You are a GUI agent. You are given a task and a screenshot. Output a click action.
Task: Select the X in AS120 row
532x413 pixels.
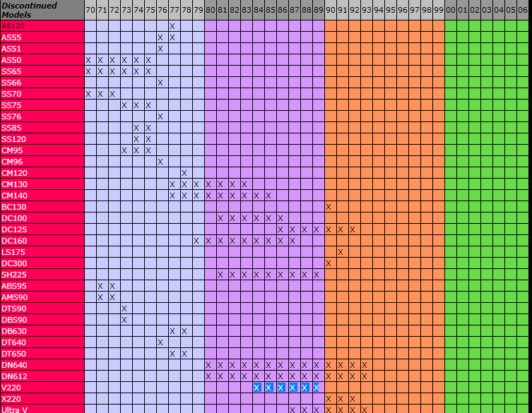[x=172, y=26]
